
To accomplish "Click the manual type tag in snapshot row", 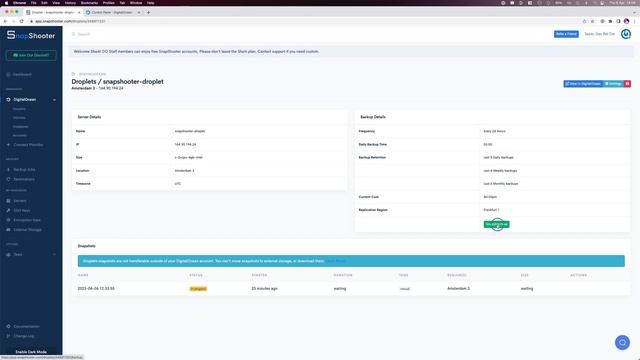I will coord(404,289).
